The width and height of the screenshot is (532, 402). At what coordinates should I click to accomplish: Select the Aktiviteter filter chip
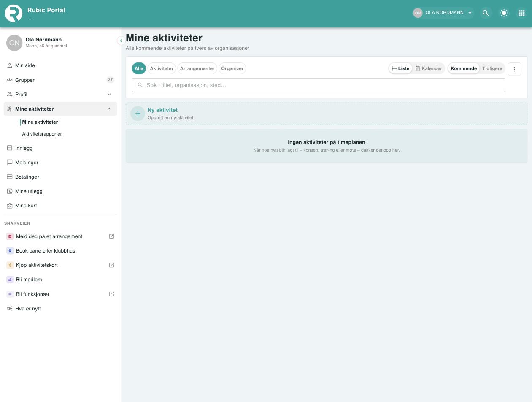(162, 68)
